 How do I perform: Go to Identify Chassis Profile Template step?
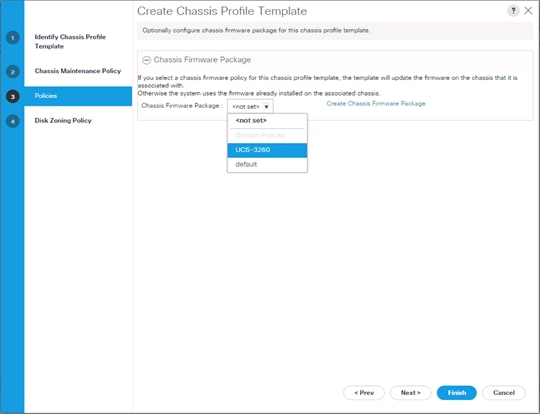click(x=70, y=41)
